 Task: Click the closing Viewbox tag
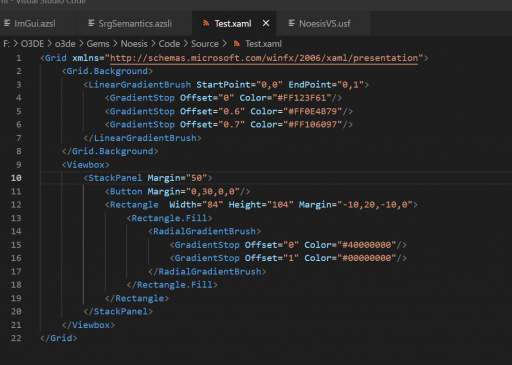tap(88, 325)
